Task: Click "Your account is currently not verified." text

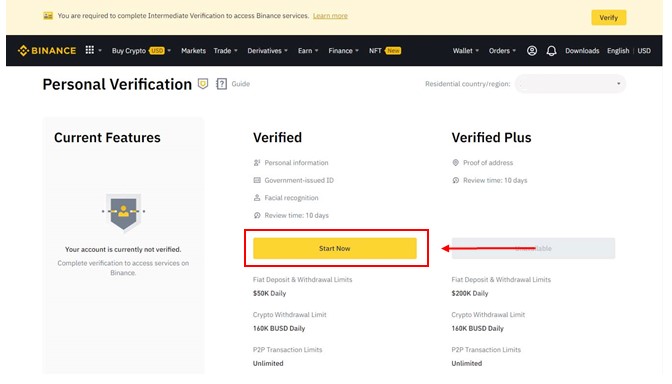Action: (x=123, y=249)
